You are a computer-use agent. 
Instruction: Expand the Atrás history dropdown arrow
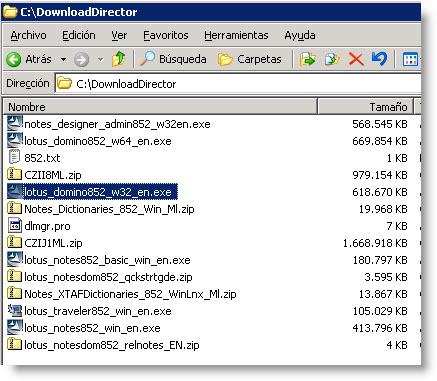tap(63, 60)
